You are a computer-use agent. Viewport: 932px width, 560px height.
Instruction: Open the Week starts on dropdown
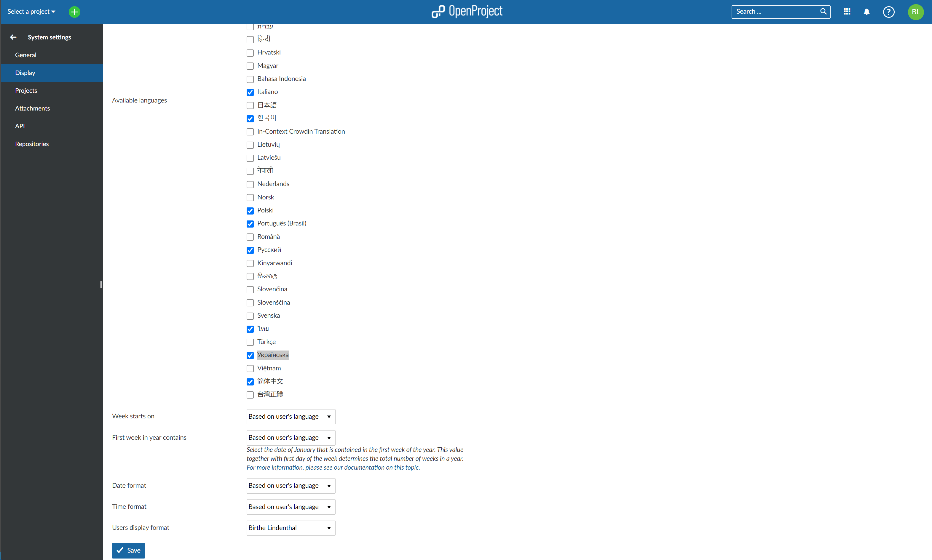pos(290,416)
